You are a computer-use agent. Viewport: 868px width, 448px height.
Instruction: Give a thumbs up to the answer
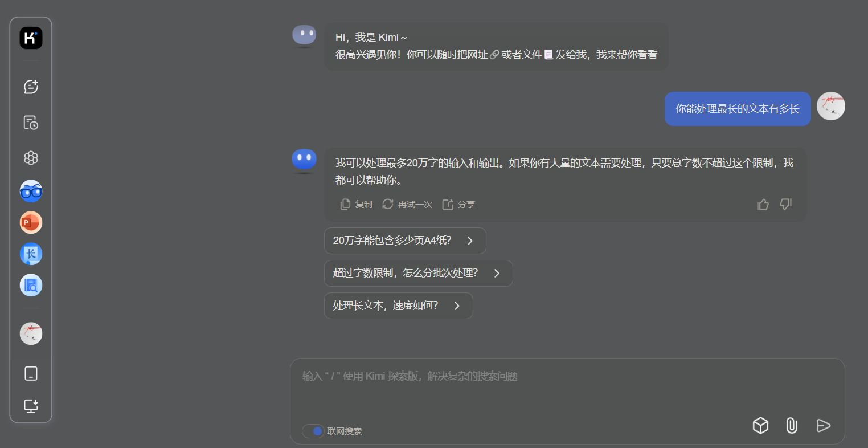click(763, 204)
